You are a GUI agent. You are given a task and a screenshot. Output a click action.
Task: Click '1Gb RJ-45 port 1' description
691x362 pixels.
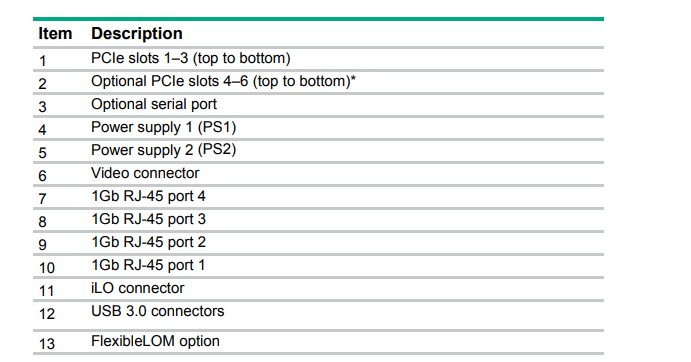click(x=148, y=265)
